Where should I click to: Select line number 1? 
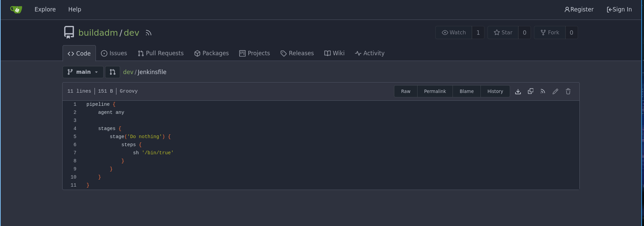click(75, 104)
